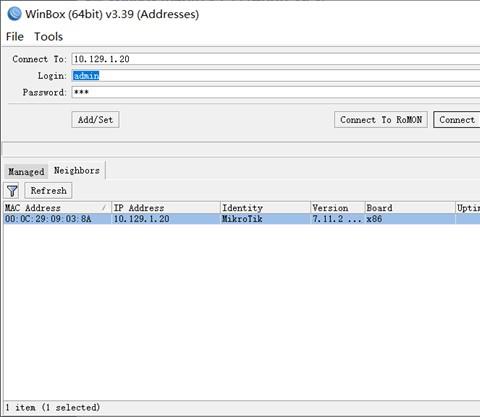The height and width of the screenshot is (417, 480).
Task: Sort by Board column header
Action: (x=410, y=208)
